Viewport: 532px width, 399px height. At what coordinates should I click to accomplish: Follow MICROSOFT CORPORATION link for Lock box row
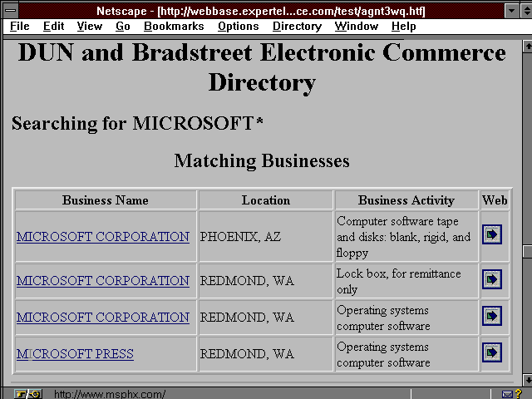coord(103,281)
